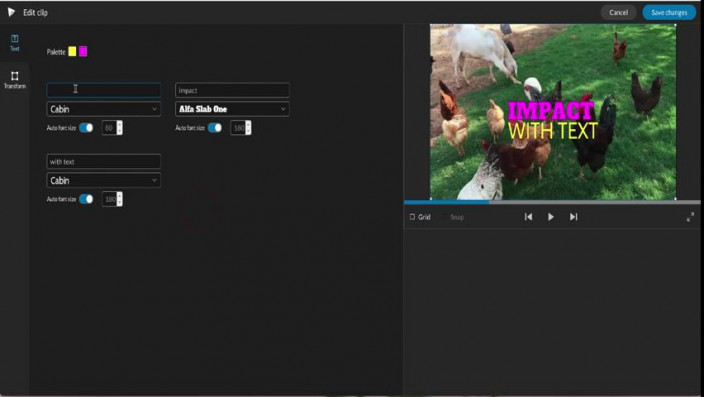Open the first Cabin font dropdown
This screenshot has height=397, width=704.
(x=104, y=109)
